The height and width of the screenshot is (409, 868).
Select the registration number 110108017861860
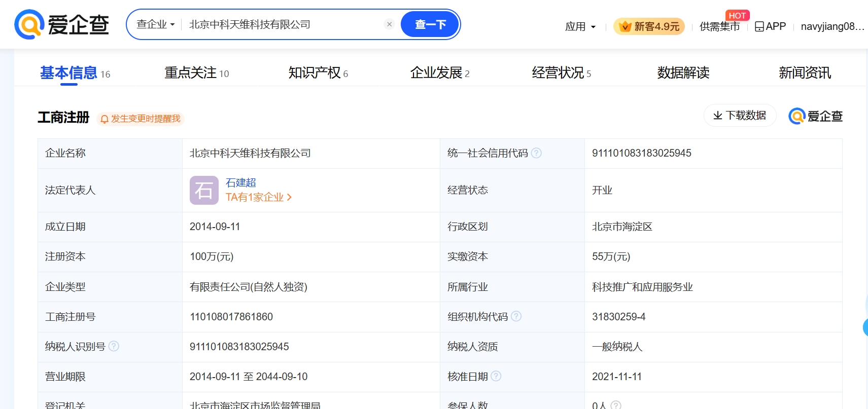pos(231,317)
